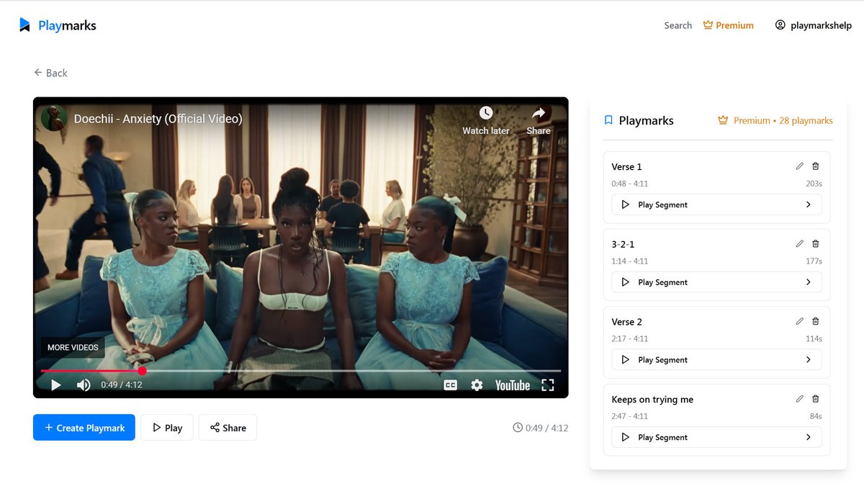Click the Play button below video
864x504 pixels.
[166, 428]
